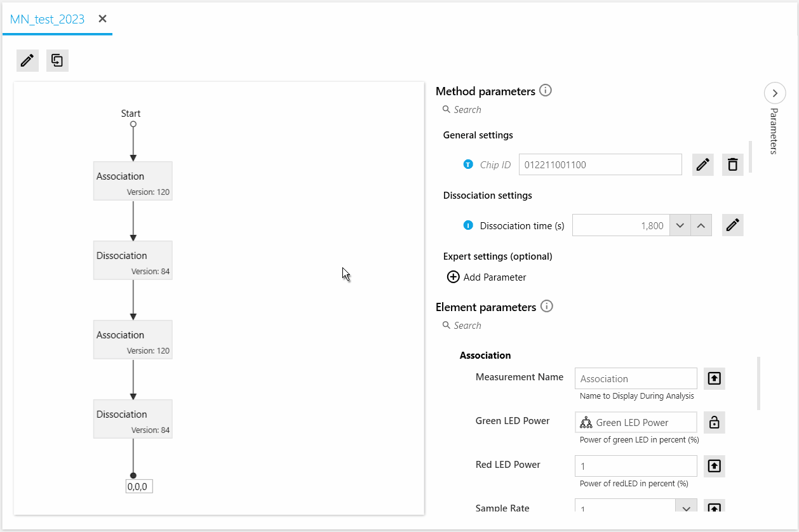Switch to the MN_test_2023 tab

tap(46, 19)
